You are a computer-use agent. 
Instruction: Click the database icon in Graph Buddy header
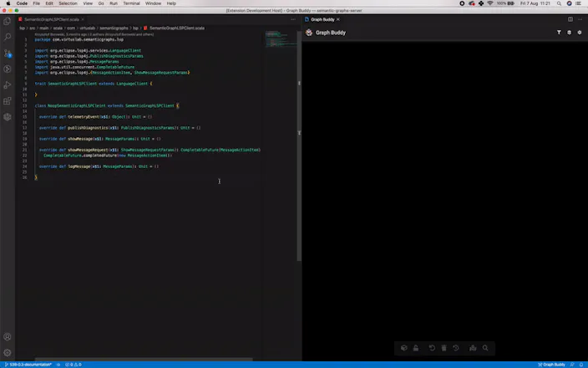pyautogui.click(x=569, y=33)
